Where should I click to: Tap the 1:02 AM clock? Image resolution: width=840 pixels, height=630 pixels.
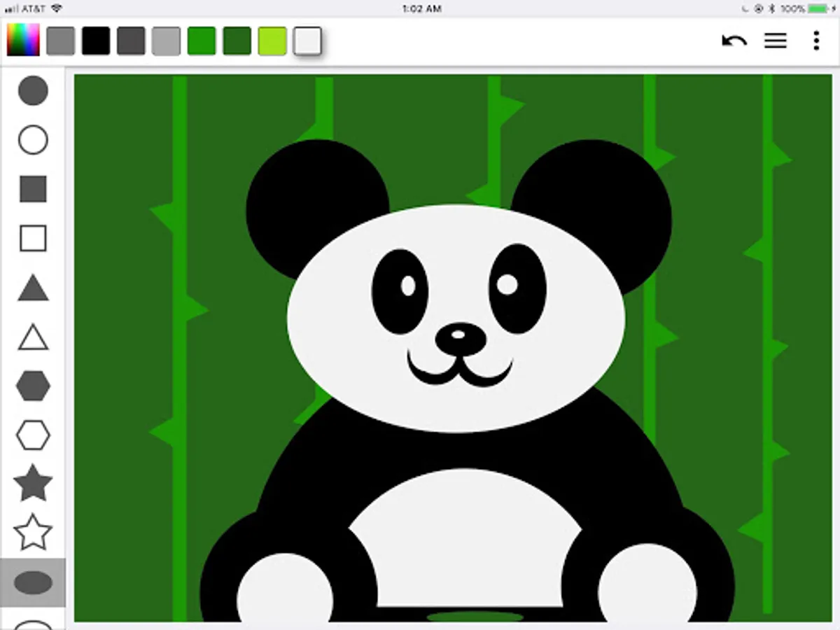click(422, 8)
